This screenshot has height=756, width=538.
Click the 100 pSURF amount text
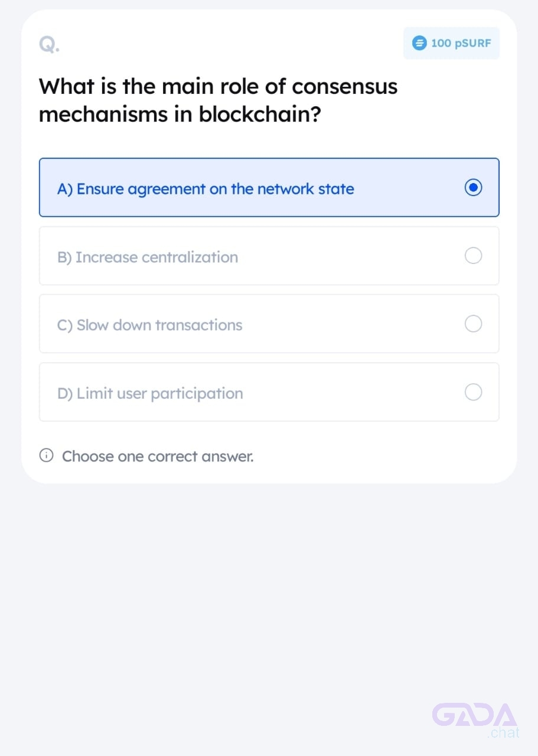click(461, 43)
